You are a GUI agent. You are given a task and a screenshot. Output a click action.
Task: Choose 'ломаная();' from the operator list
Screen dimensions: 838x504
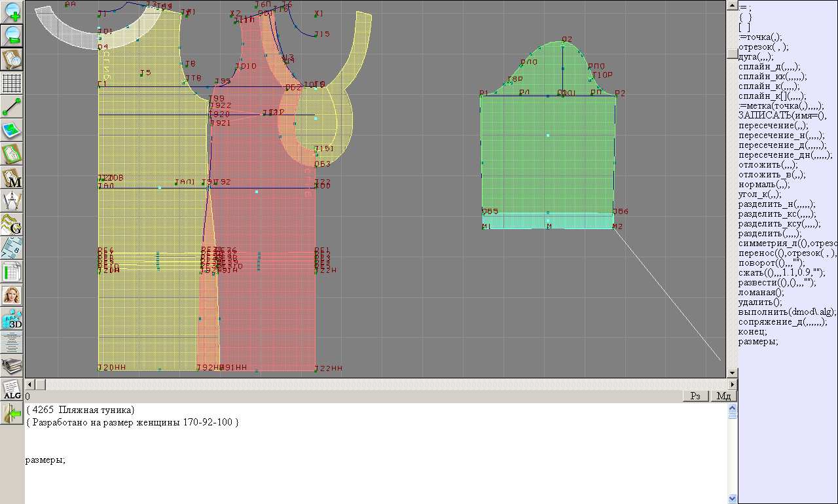(761, 292)
